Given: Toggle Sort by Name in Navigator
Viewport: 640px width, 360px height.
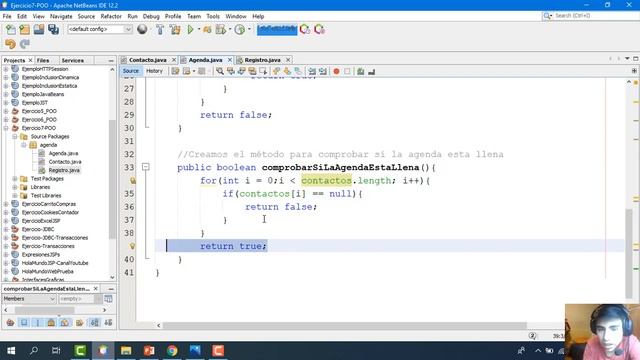Looking at the screenshot, I should [x=94, y=323].
